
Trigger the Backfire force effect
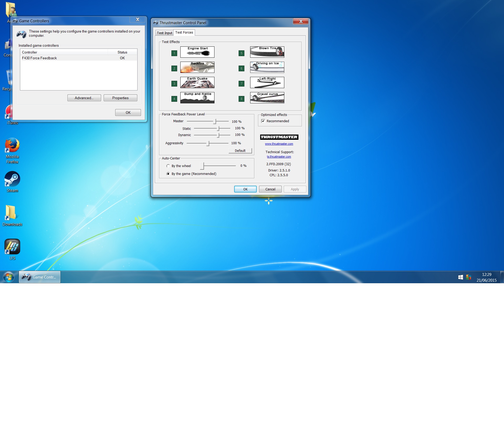[x=197, y=67]
